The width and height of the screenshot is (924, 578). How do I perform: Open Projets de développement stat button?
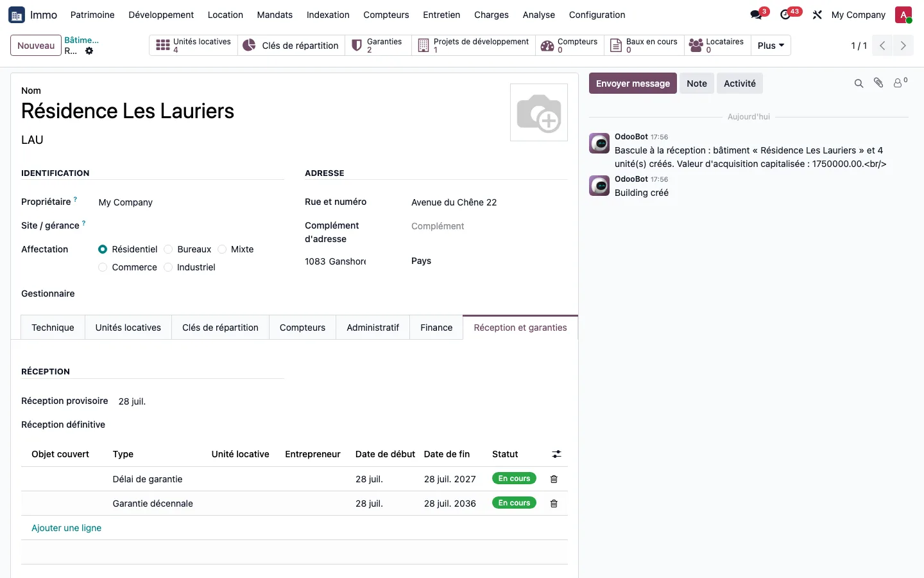[474, 46]
